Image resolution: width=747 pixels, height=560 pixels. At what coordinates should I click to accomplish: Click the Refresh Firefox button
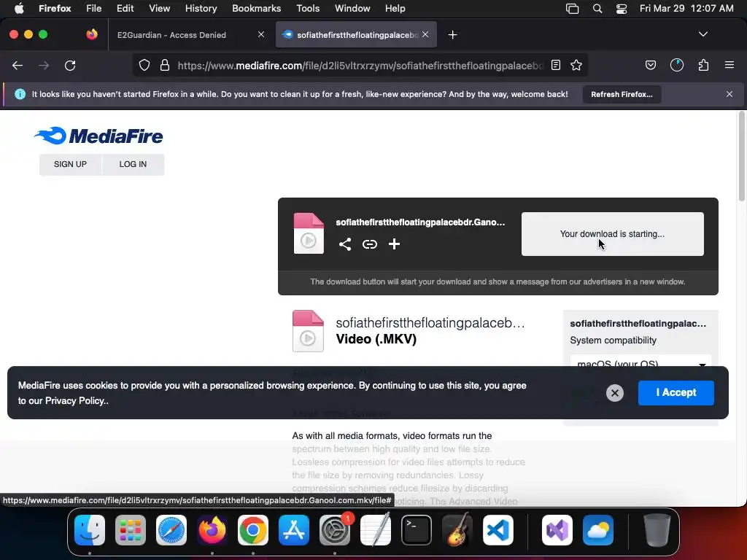[622, 94]
